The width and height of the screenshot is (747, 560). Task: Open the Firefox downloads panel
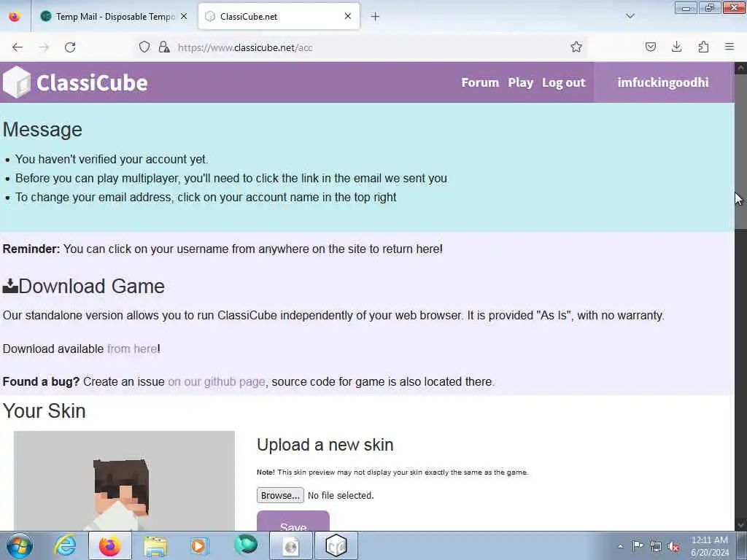[676, 47]
